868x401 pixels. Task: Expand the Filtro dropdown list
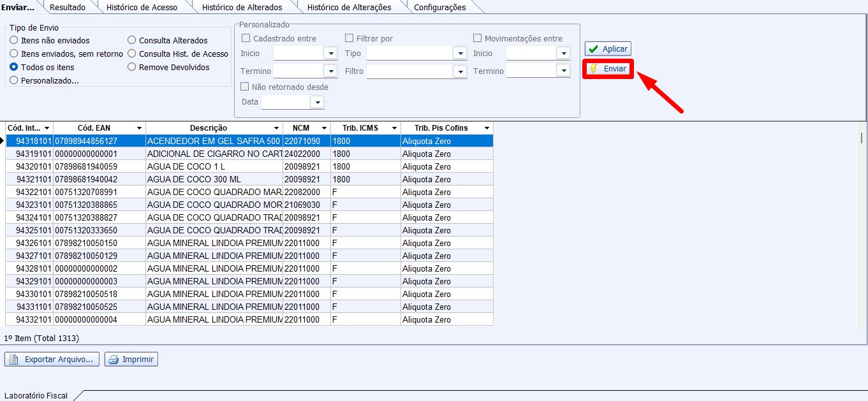[460, 71]
